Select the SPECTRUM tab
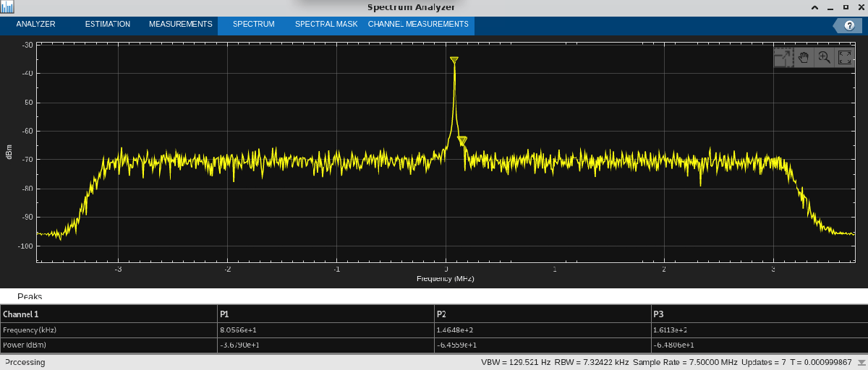 pos(254,24)
